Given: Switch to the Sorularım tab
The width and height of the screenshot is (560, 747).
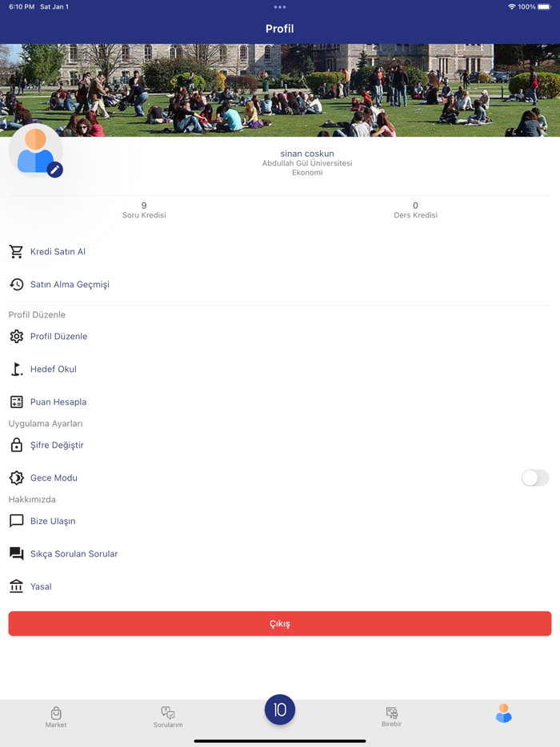Looking at the screenshot, I should (x=168, y=717).
